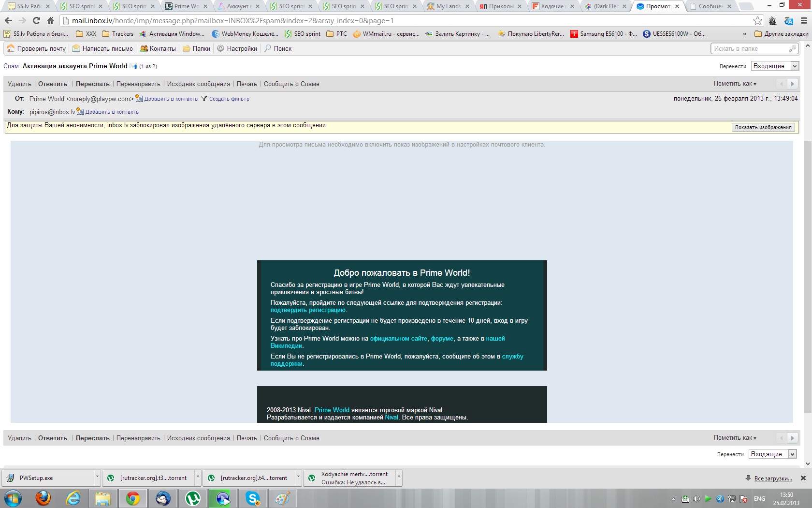Forward the email with Переслать above the message
This screenshot has width=812, height=508.
pos(93,84)
